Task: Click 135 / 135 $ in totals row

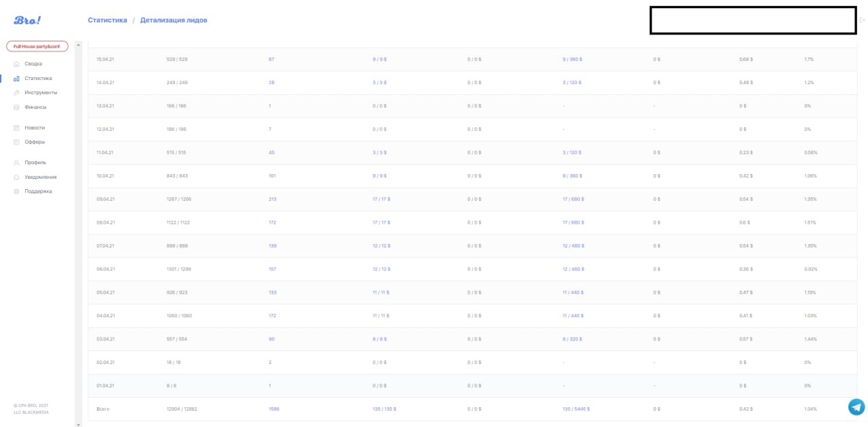Action: (384, 409)
